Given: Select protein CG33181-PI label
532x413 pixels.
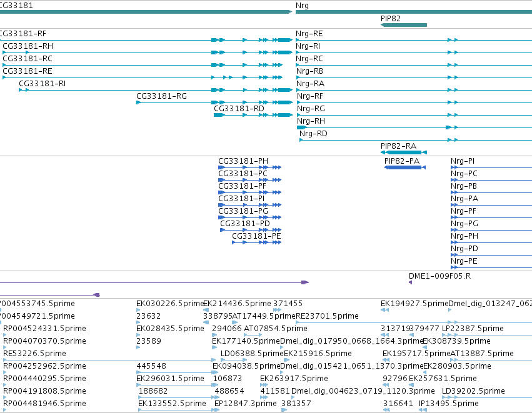Looking at the screenshot, I should [241, 199].
